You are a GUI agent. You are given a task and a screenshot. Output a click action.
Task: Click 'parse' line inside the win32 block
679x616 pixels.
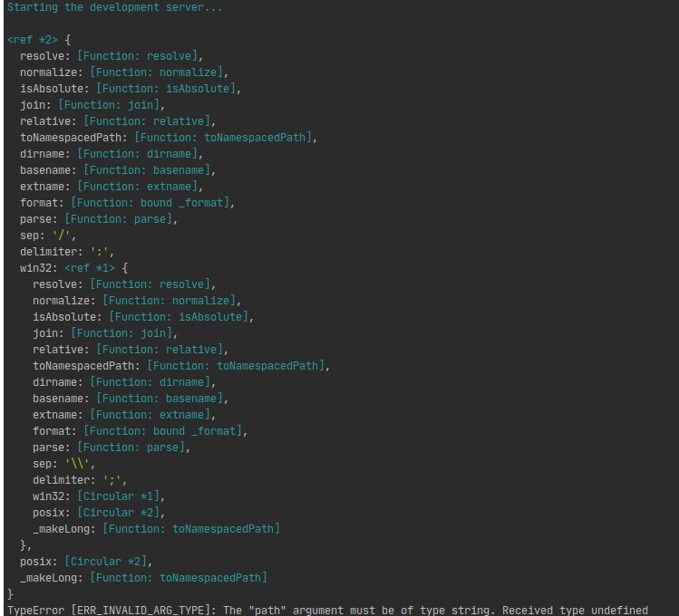coord(112,448)
